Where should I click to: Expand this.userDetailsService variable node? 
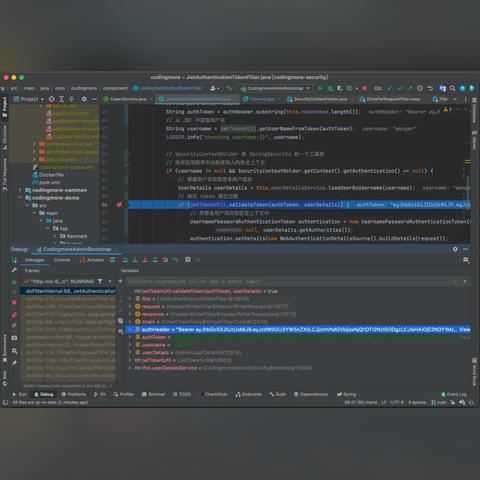[x=130, y=368]
